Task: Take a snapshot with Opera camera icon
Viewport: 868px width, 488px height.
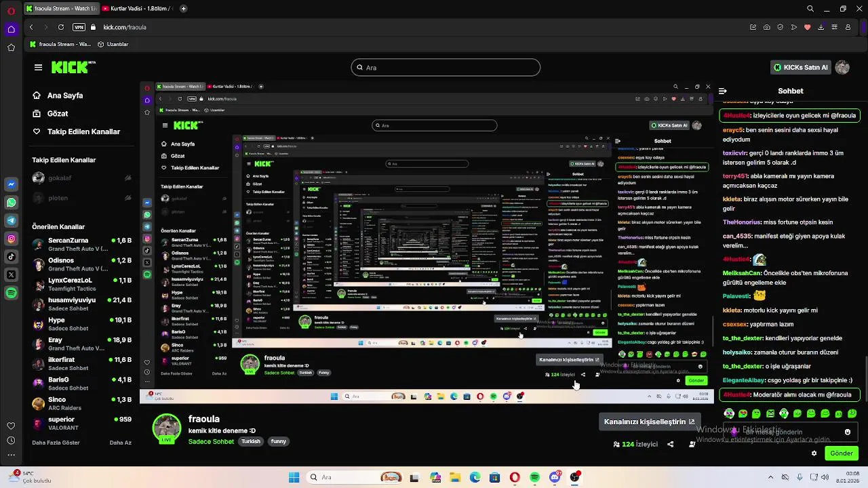Action: 766,27
